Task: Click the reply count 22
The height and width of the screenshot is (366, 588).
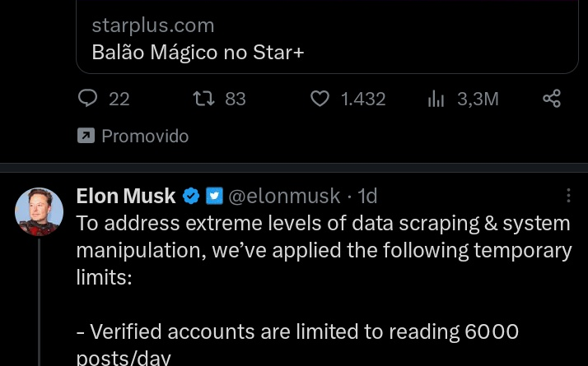Action: click(119, 99)
